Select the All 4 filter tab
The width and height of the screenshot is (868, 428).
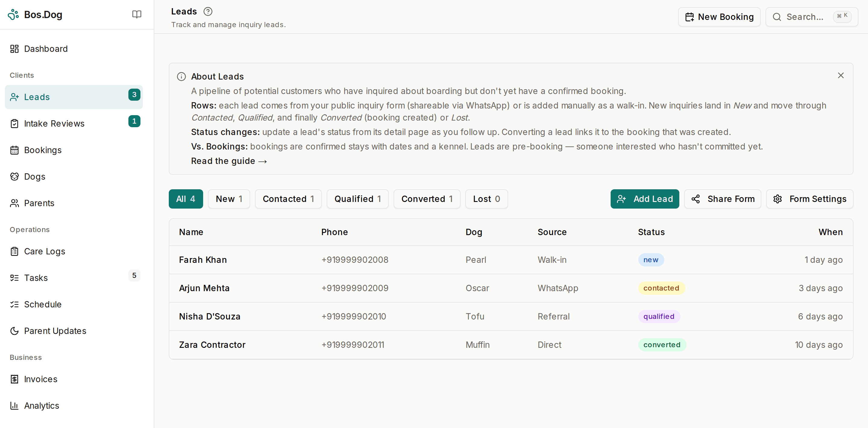tap(186, 199)
